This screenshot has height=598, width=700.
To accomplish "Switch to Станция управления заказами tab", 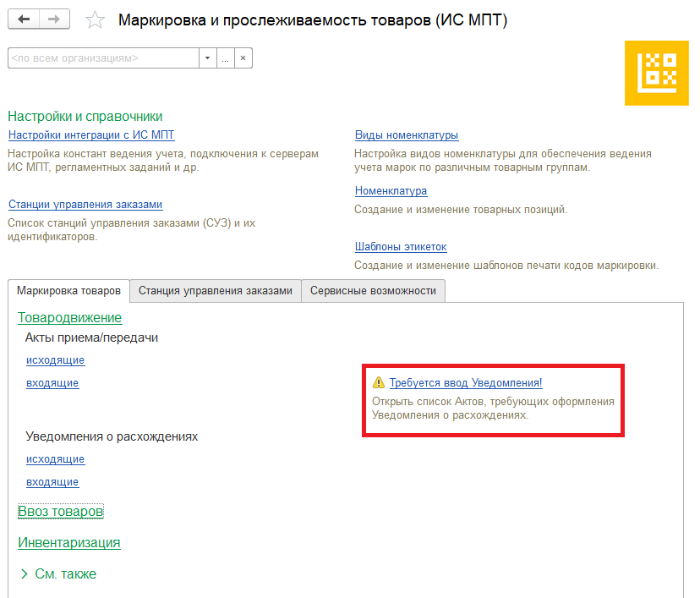I will tap(216, 291).
